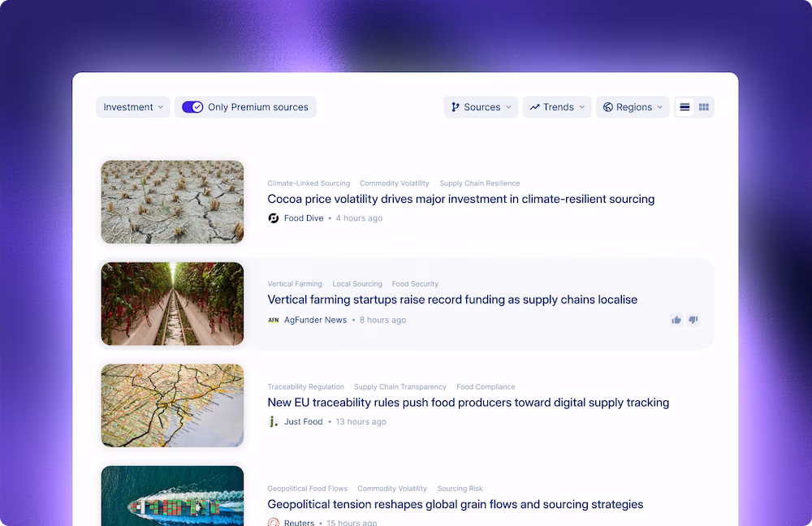
Task: Click the AgFunder News AFN logo icon
Action: (x=274, y=320)
